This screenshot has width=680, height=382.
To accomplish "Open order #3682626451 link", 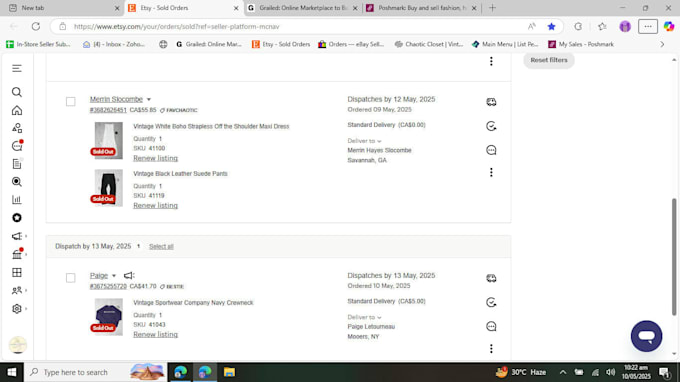I will coord(108,110).
